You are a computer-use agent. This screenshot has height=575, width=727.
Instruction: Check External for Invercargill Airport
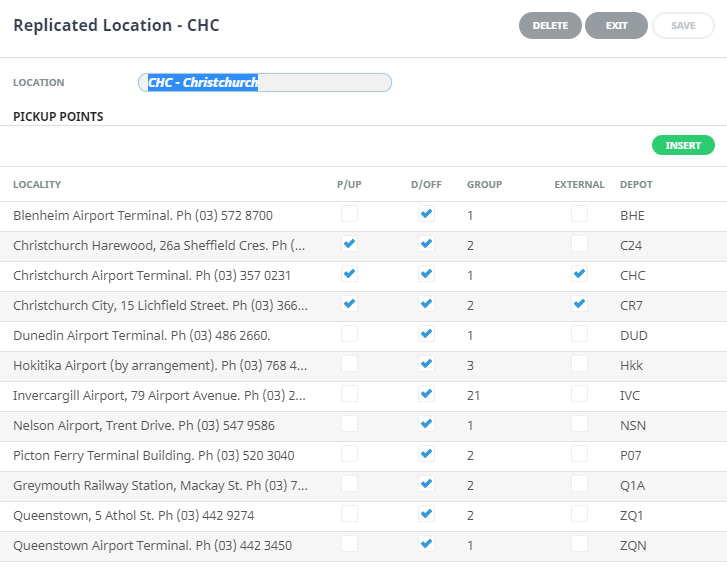(x=579, y=394)
